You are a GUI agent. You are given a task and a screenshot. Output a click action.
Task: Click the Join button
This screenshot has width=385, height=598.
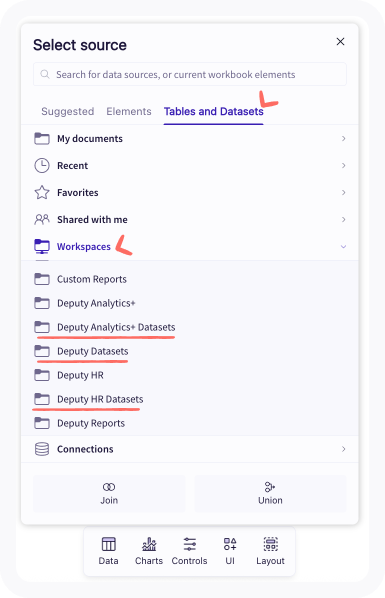pyautogui.click(x=109, y=494)
